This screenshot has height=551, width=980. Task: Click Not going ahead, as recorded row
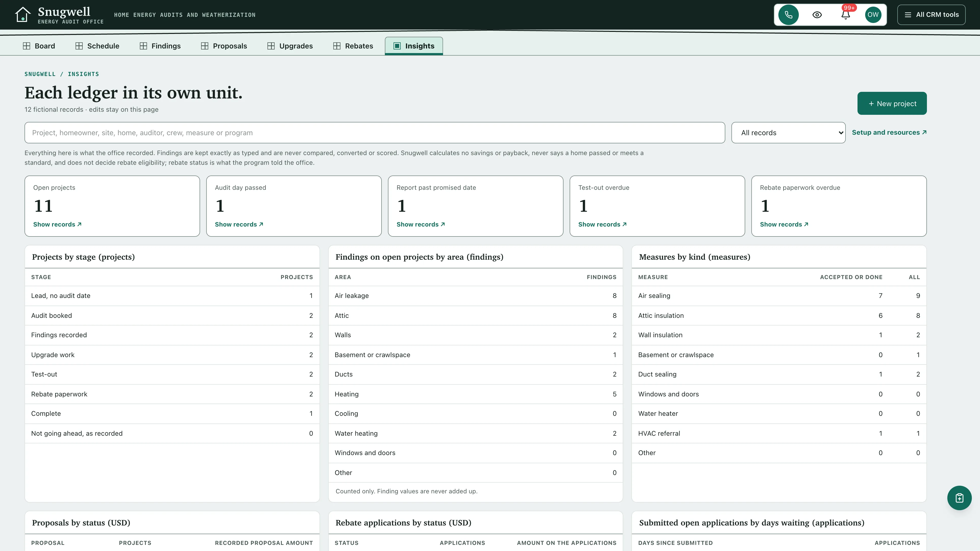(172, 433)
